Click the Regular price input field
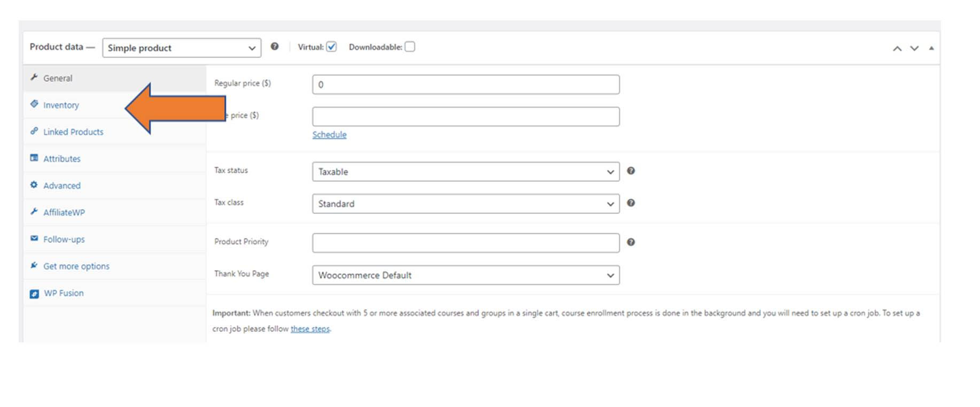This screenshot has height=407, width=980. 465,85
